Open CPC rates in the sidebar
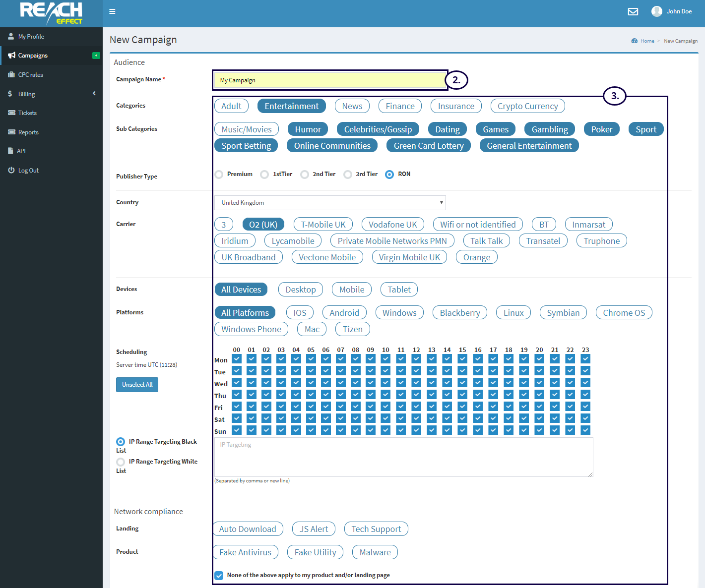The height and width of the screenshot is (588, 705). pos(30,75)
